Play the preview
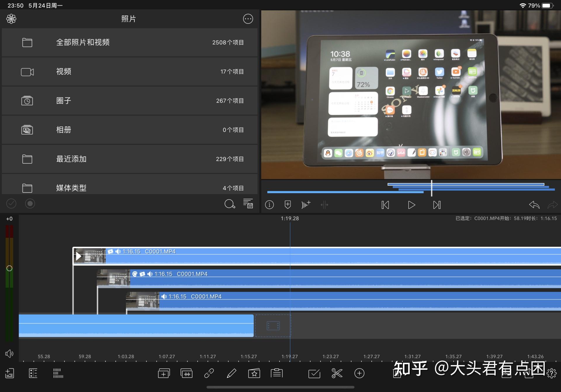The image size is (561, 392). click(411, 205)
